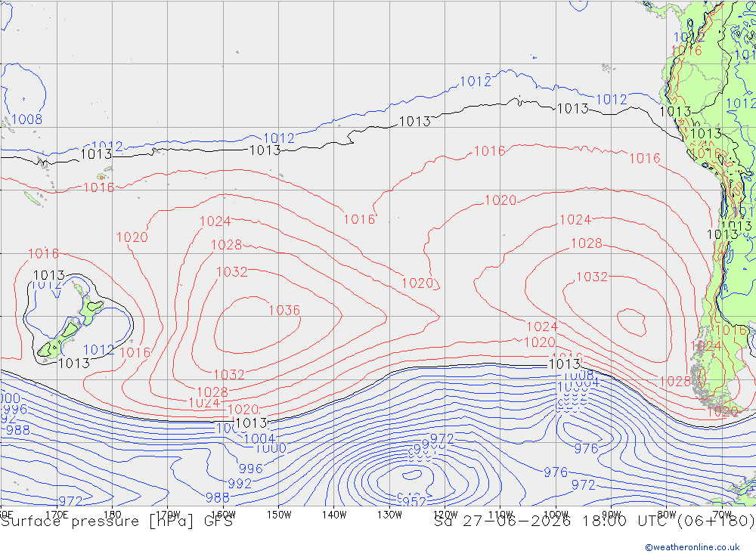Image resolution: width=756 pixels, height=554 pixels.
Task: Click the blue 952 low-pressure label
Action: coord(414,501)
